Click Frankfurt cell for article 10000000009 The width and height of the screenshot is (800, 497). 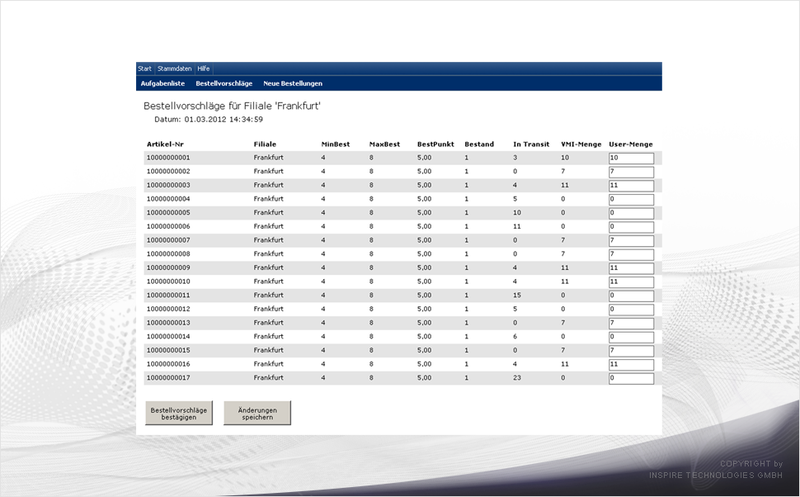click(268, 268)
